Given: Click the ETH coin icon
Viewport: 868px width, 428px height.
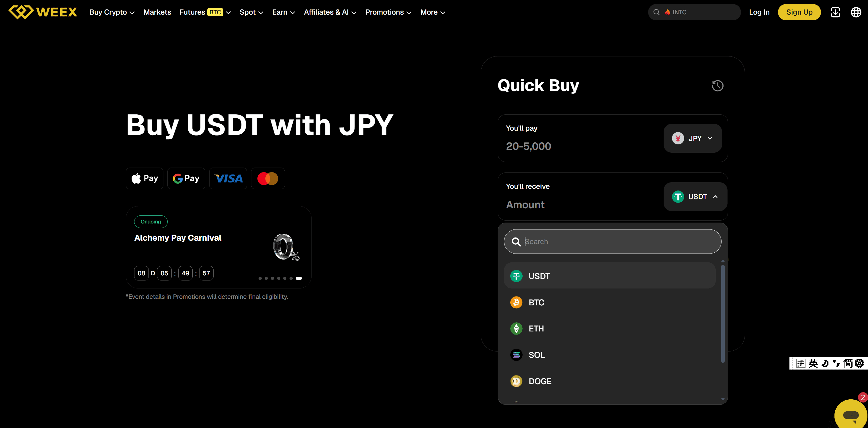Looking at the screenshot, I should [x=516, y=329].
